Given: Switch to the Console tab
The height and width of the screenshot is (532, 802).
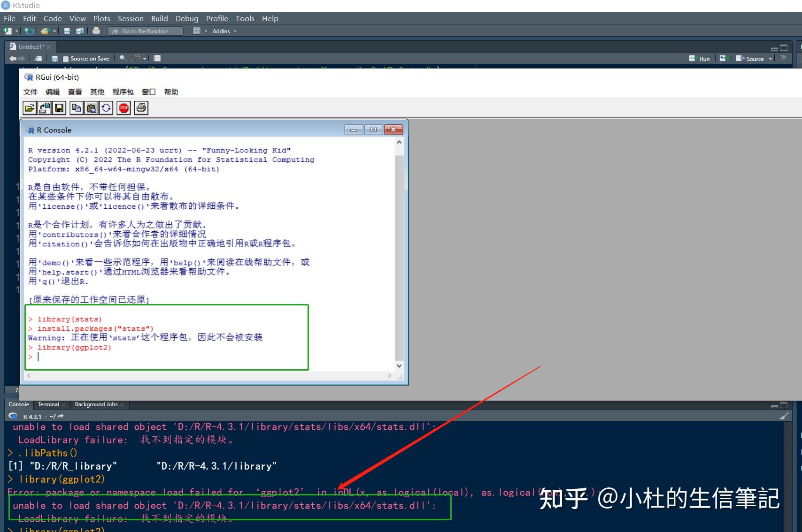Looking at the screenshot, I should [x=19, y=404].
